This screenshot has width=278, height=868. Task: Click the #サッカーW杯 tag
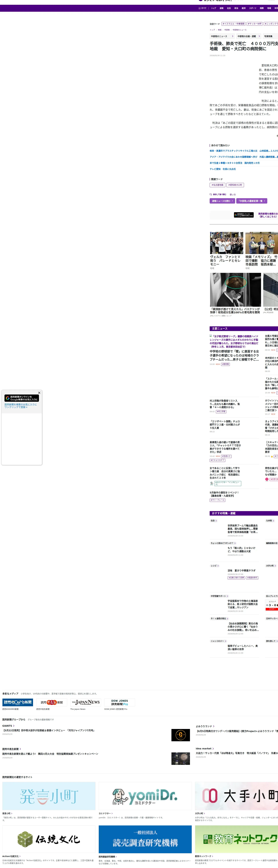pos(254,24)
